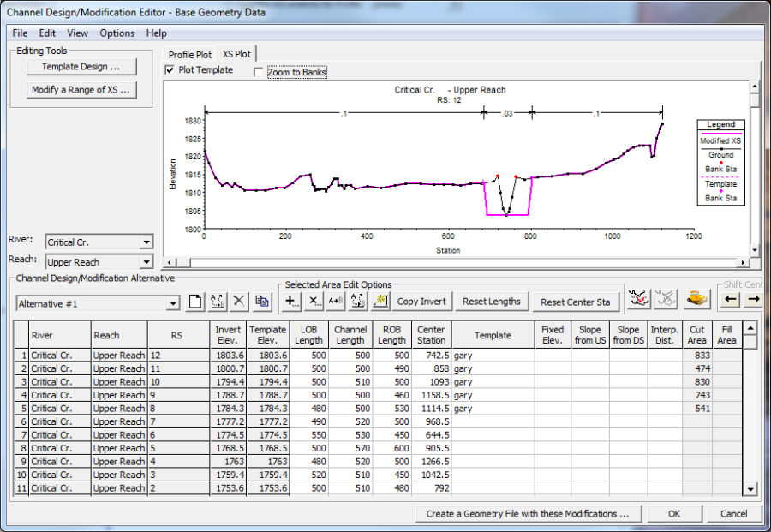The width and height of the screenshot is (771, 532).
Task: Click the new alternative blank page icon
Action: tap(194, 302)
